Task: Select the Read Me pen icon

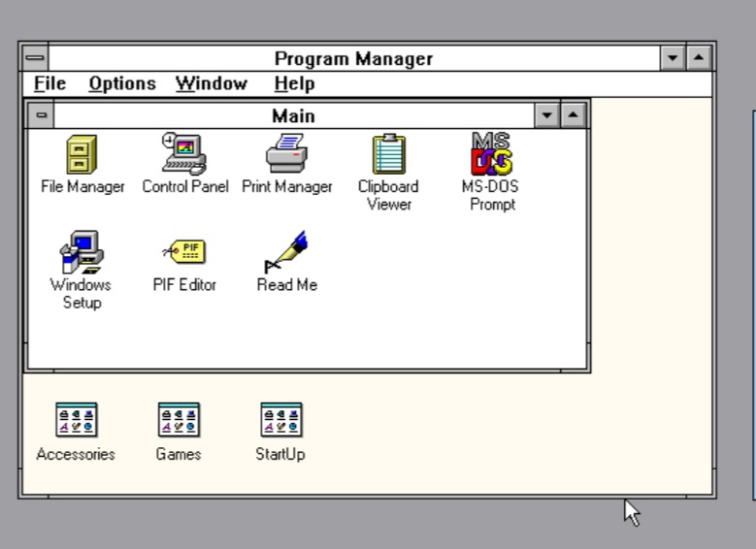Action: pos(286,252)
